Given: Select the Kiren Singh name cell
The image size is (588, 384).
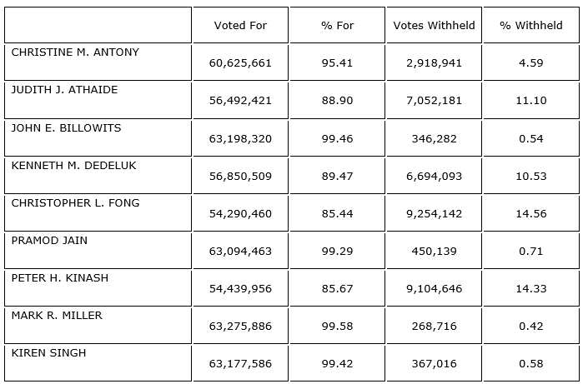Looking at the screenshot, I should [48, 352].
